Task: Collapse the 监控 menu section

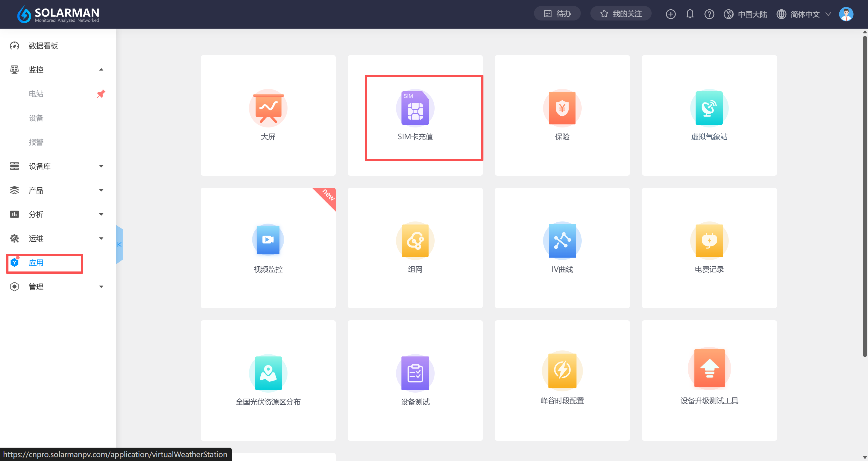Action: (x=101, y=70)
